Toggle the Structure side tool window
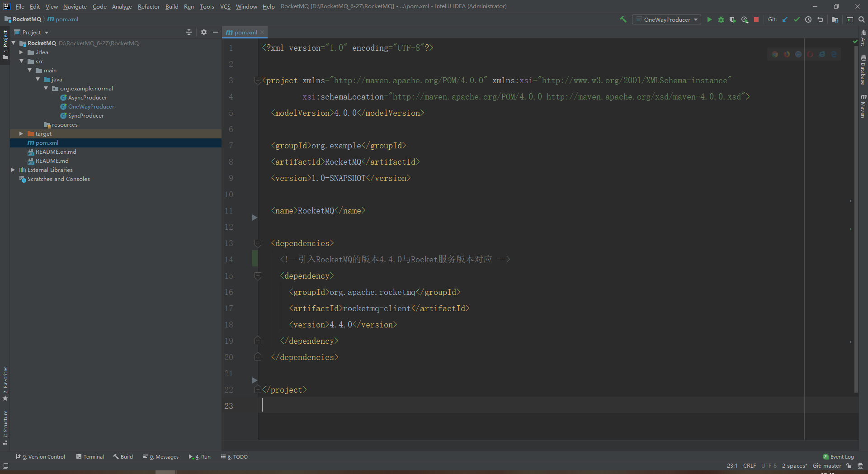The width and height of the screenshot is (868, 474). click(x=5, y=427)
